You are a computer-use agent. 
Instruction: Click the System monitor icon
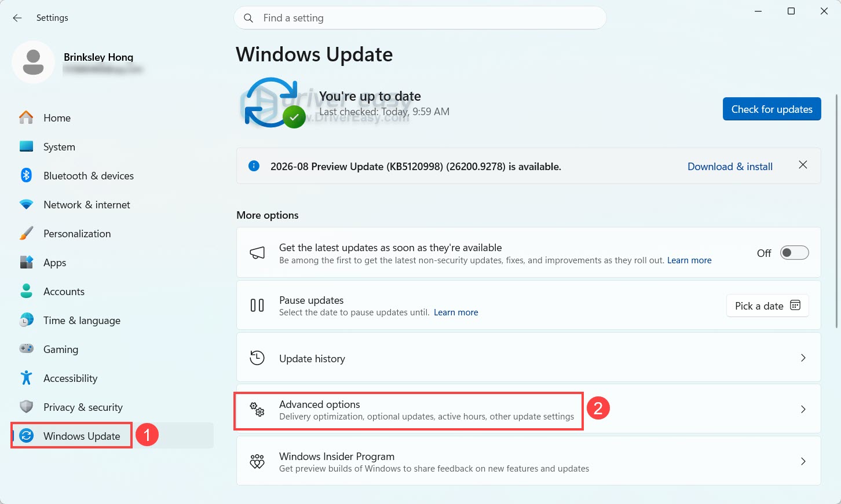pos(26,146)
